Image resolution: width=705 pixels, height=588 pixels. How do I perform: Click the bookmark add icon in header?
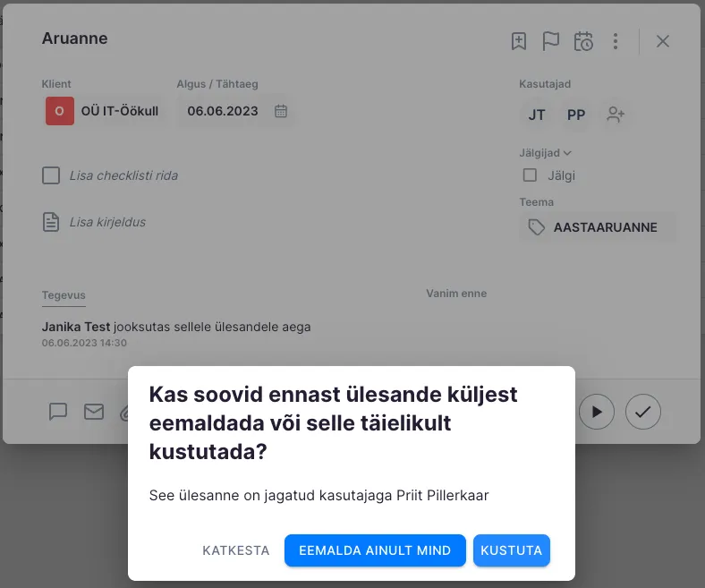pos(519,41)
